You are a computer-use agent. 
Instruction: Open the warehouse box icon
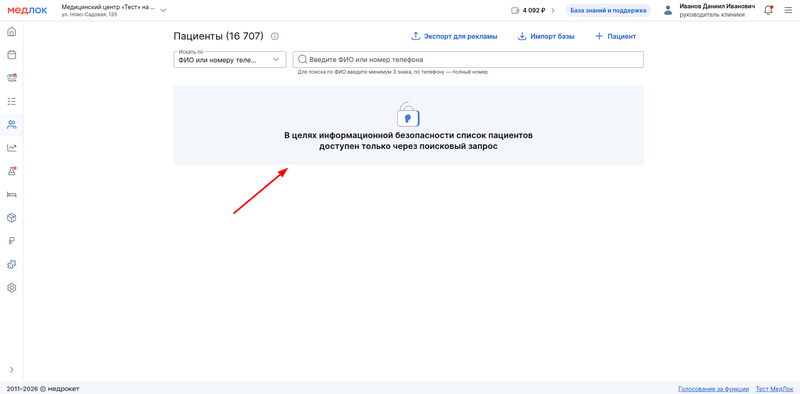click(11, 218)
